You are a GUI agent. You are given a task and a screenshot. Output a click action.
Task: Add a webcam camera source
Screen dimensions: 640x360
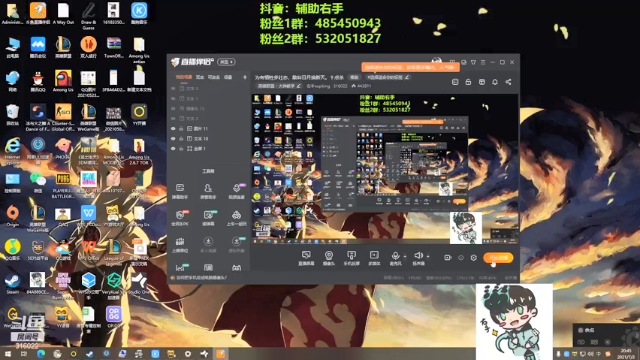329,258
